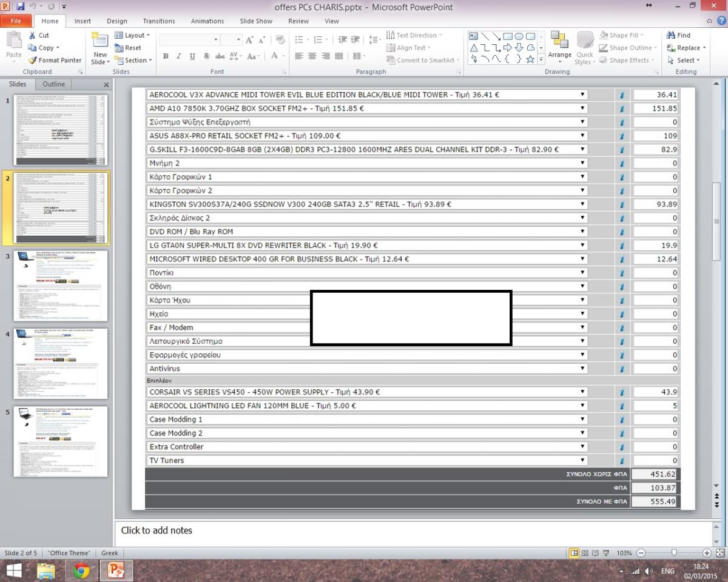The image size is (728, 582).
Task: Open the Select dropdown in Editing
Action: click(x=684, y=60)
